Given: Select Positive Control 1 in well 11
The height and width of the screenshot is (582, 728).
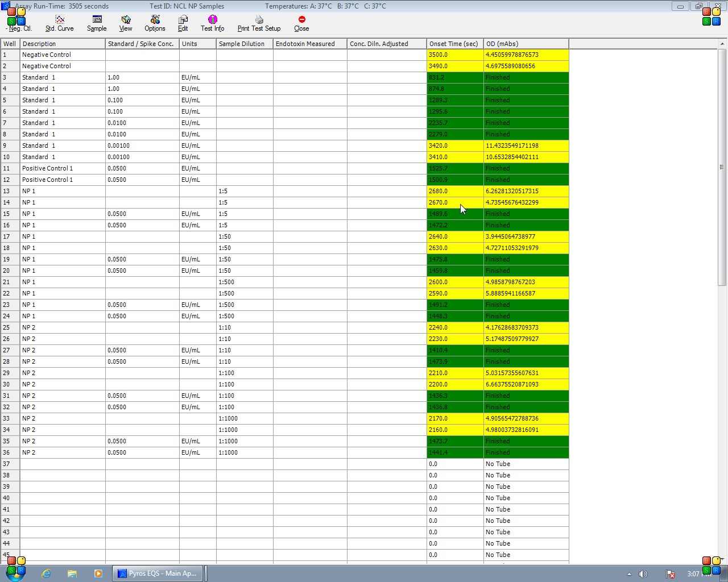Looking at the screenshot, I should coord(63,168).
